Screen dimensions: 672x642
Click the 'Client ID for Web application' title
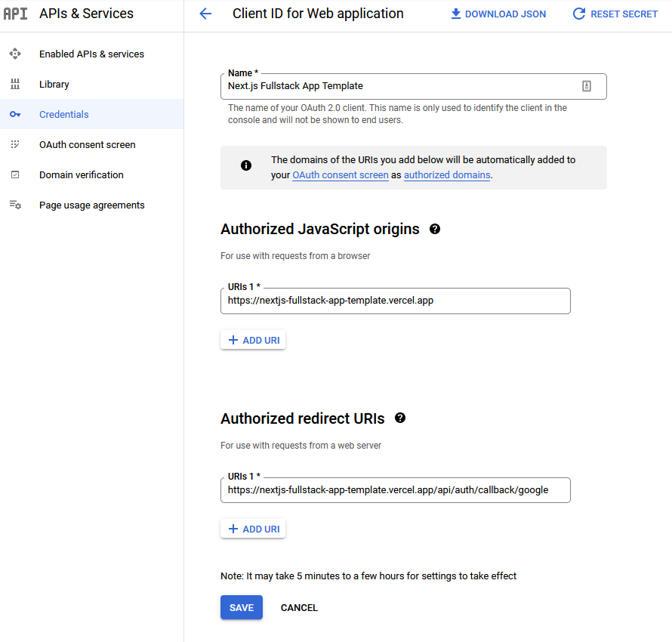coord(318,14)
